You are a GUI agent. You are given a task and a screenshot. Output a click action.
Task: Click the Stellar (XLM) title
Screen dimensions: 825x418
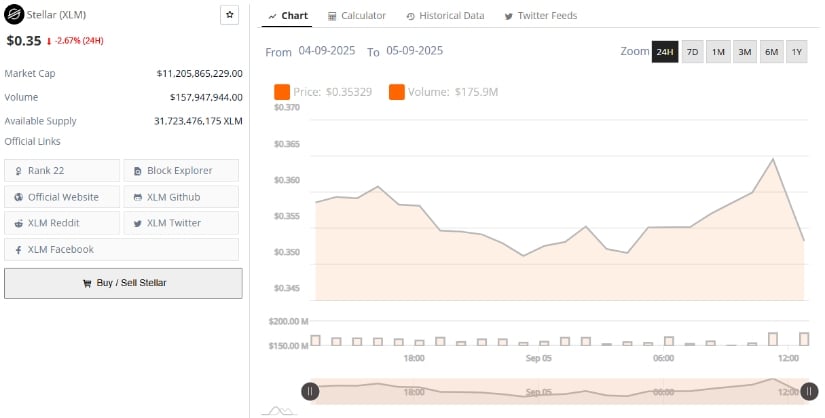click(x=56, y=15)
